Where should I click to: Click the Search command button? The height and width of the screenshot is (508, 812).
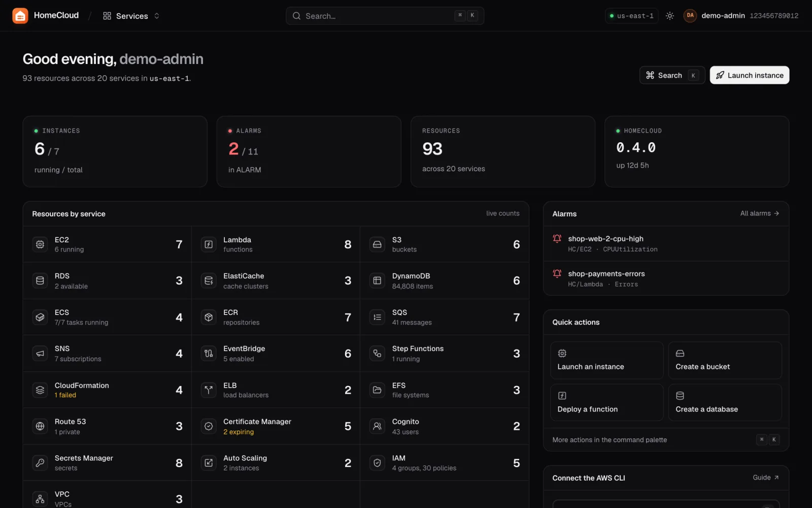click(x=672, y=75)
